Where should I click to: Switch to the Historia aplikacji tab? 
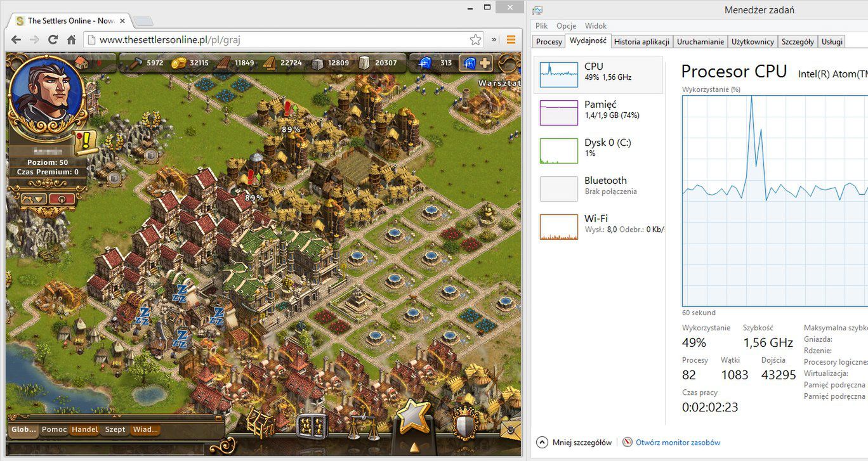[641, 42]
